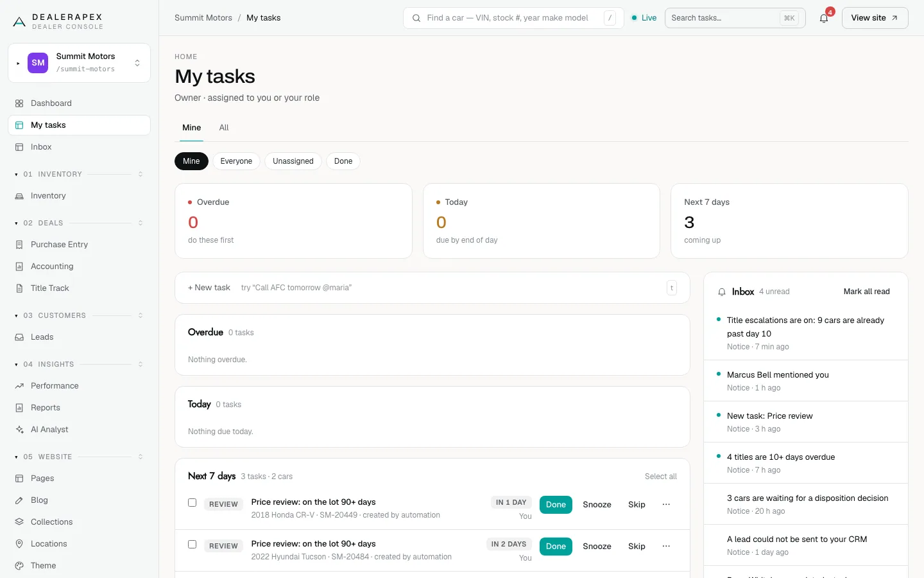Open Marcus Bell mentioned you notice

coord(806,381)
